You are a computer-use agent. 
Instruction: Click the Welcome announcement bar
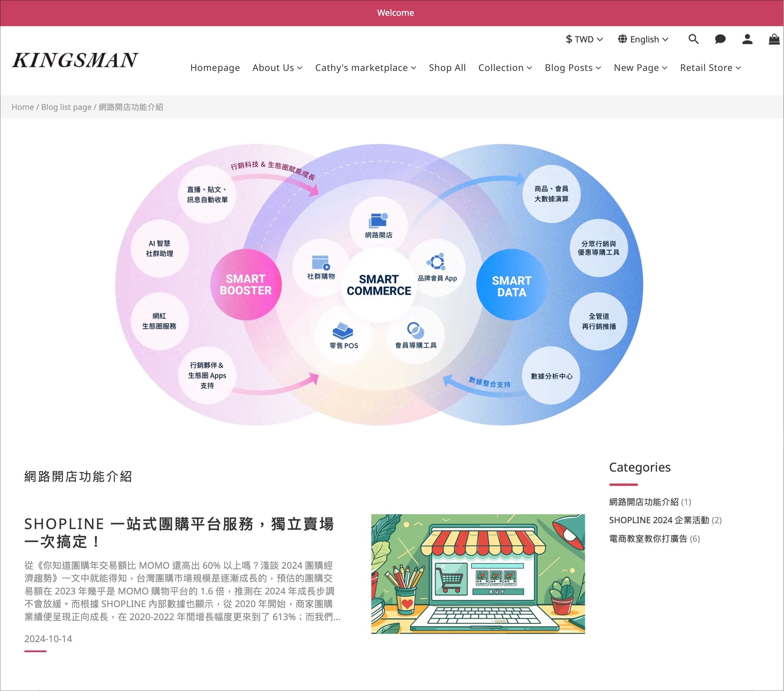tap(392, 13)
